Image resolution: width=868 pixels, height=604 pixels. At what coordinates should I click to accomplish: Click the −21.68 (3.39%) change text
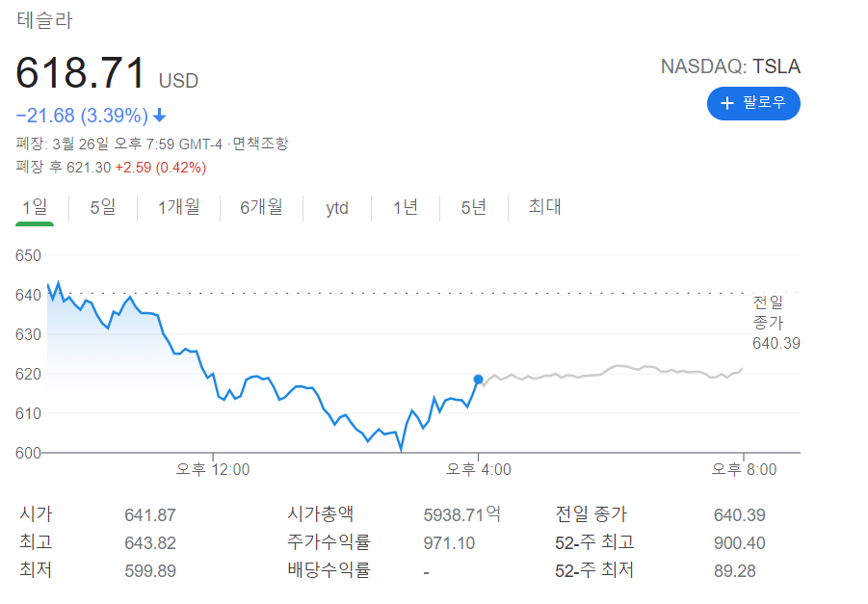(x=82, y=116)
